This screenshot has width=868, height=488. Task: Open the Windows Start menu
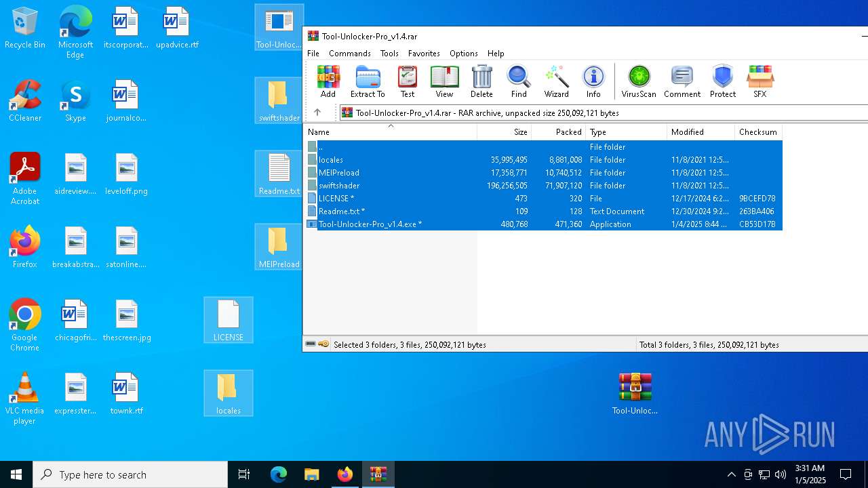pos(16,474)
